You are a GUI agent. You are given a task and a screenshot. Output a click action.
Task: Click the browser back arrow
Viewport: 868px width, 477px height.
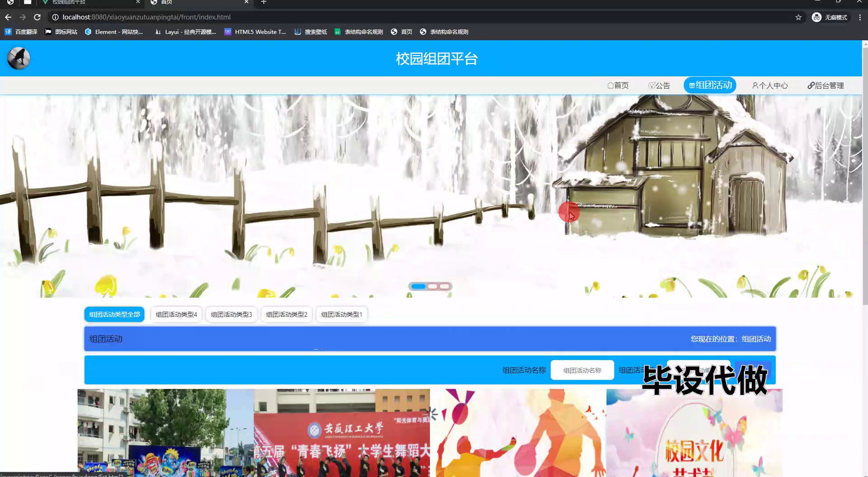coord(8,17)
